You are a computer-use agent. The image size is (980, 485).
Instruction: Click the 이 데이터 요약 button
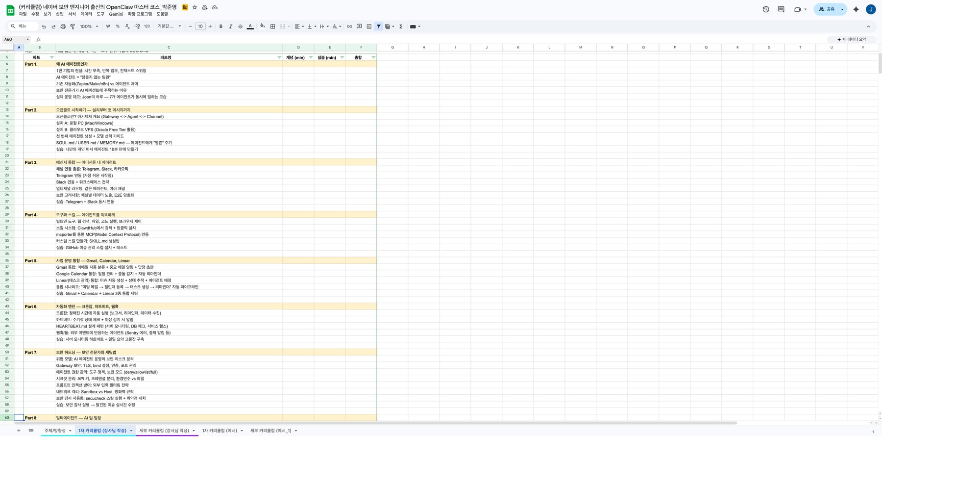852,39
